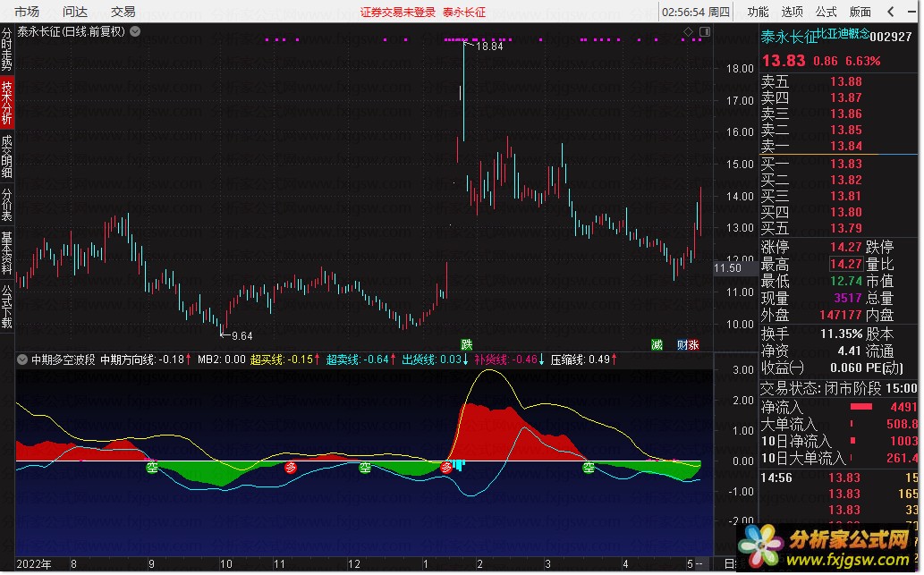Click the green 减 tag under the chart
Viewport: 924px width, 575px height.
click(x=657, y=344)
